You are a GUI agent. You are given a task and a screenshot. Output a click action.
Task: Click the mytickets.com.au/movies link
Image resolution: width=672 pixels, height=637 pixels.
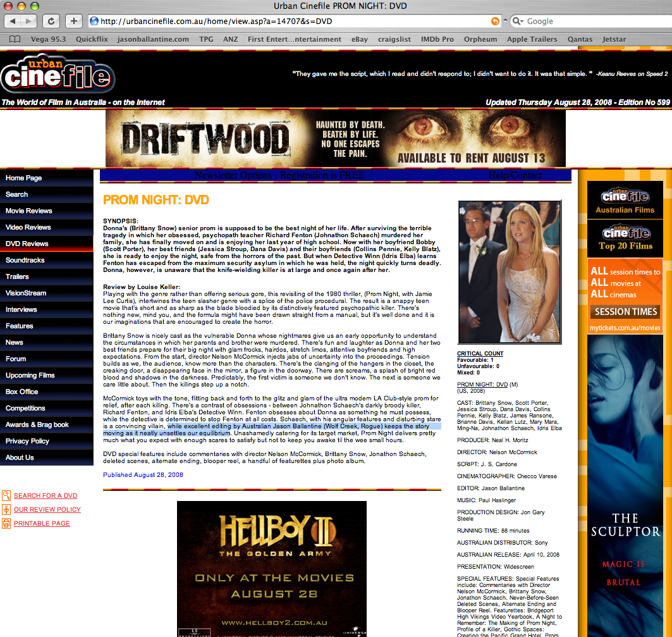(x=625, y=328)
